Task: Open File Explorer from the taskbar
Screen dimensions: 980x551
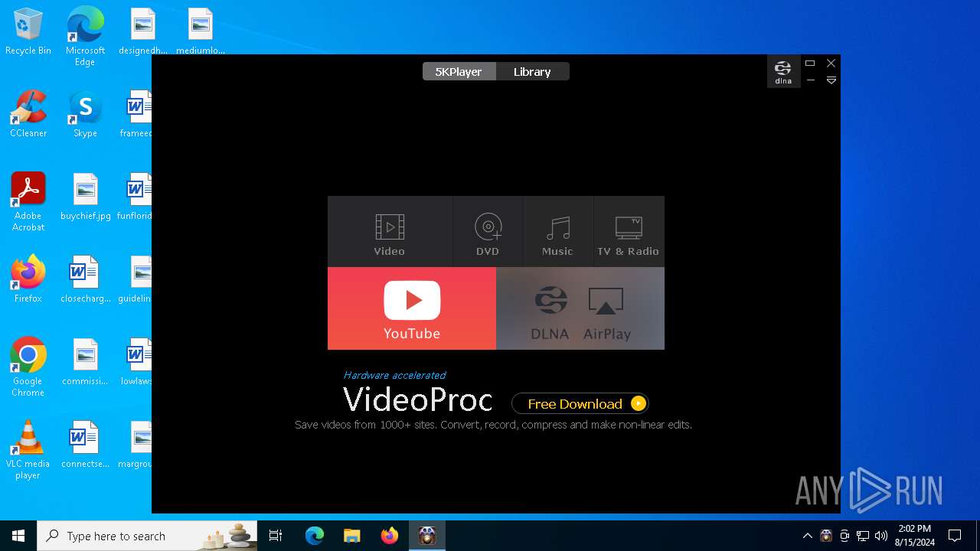Action: pyautogui.click(x=352, y=536)
